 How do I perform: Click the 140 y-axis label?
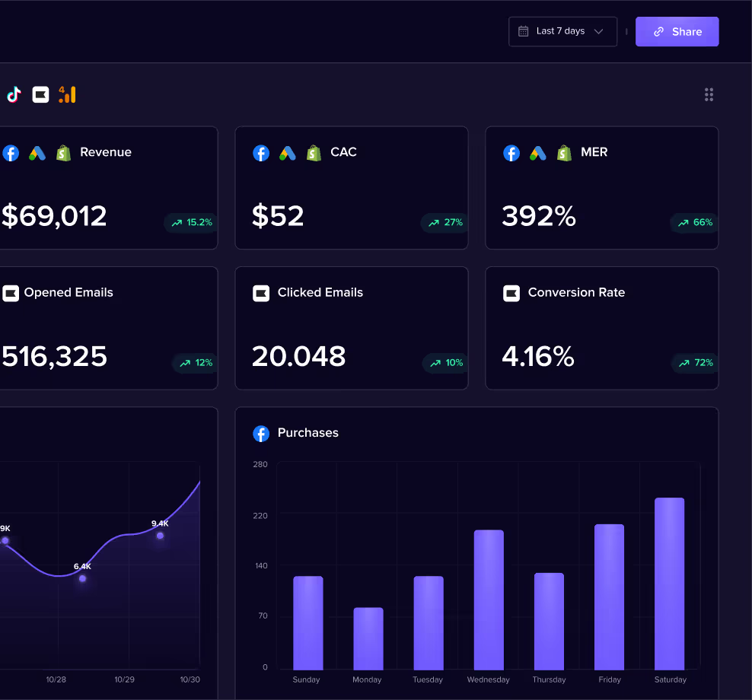(x=261, y=566)
